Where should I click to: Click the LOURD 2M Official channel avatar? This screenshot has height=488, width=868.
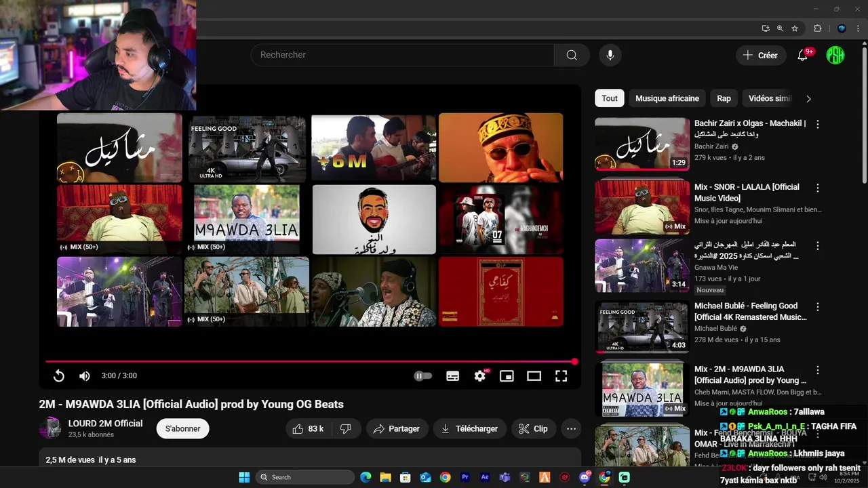[x=50, y=428]
